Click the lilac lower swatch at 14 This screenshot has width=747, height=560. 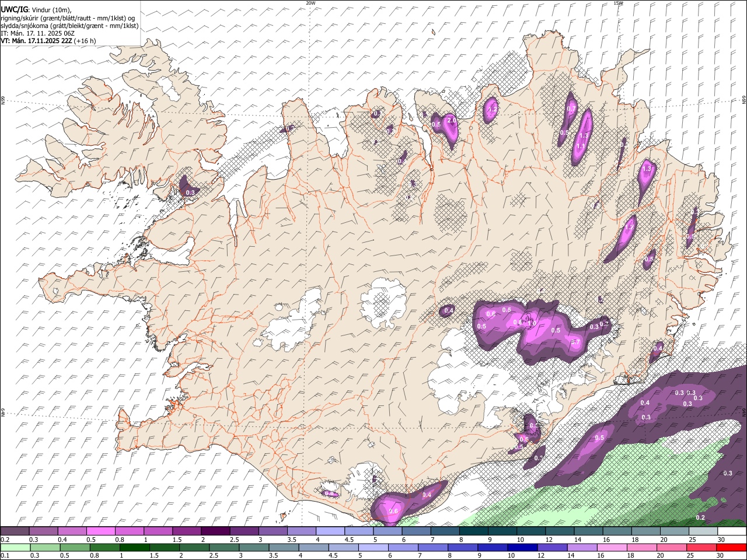pyautogui.click(x=582, y=547)
